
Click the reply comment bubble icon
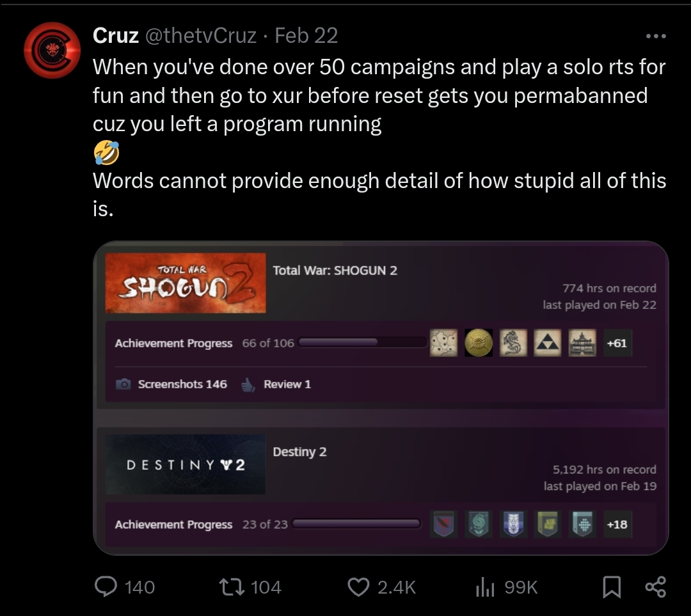tap(106, 587)
